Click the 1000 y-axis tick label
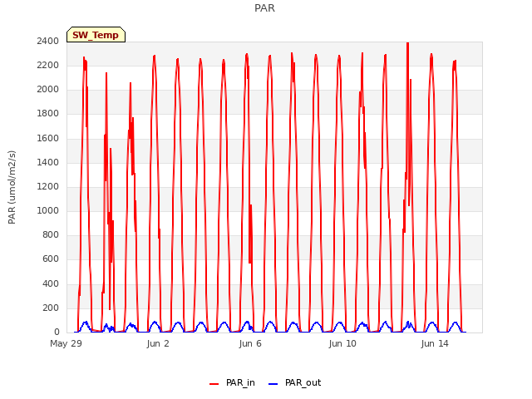Viewport: 532px width, 399px height. (x=48, y=210)
